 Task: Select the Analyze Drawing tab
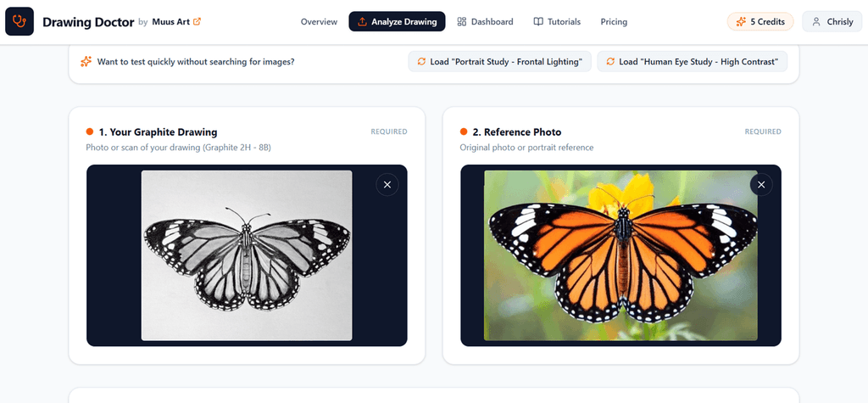(397, 21)
